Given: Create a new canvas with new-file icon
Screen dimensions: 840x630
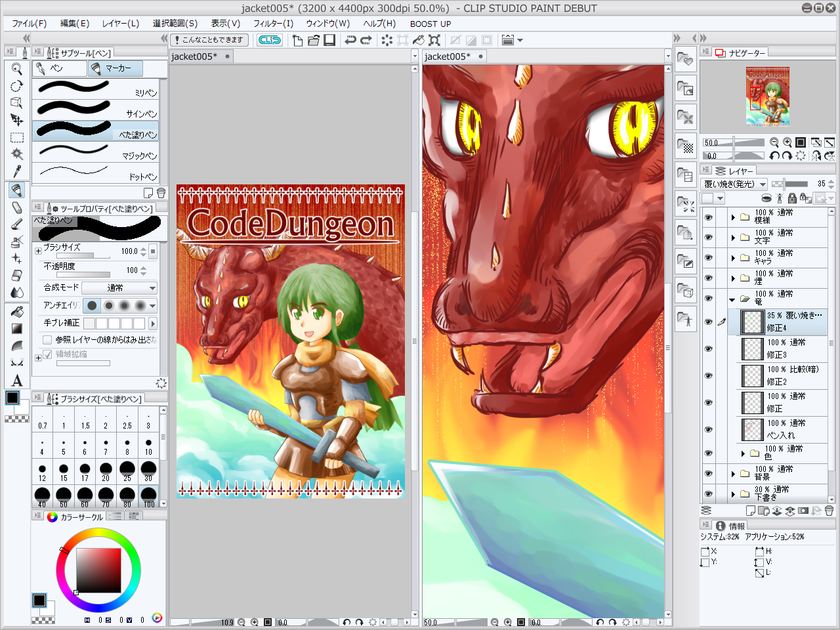Looking at the screenshot, I should pyautogui.click(x=297, y=40).
